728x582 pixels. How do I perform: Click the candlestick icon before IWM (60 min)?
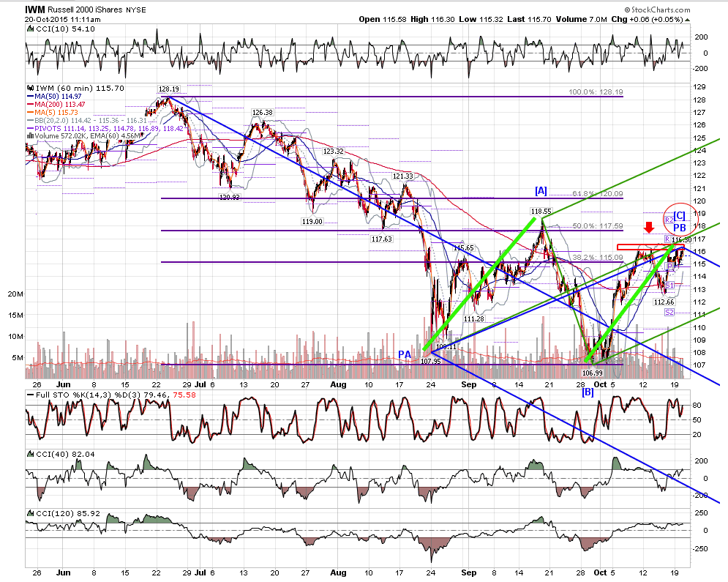[x=30, y=89]
